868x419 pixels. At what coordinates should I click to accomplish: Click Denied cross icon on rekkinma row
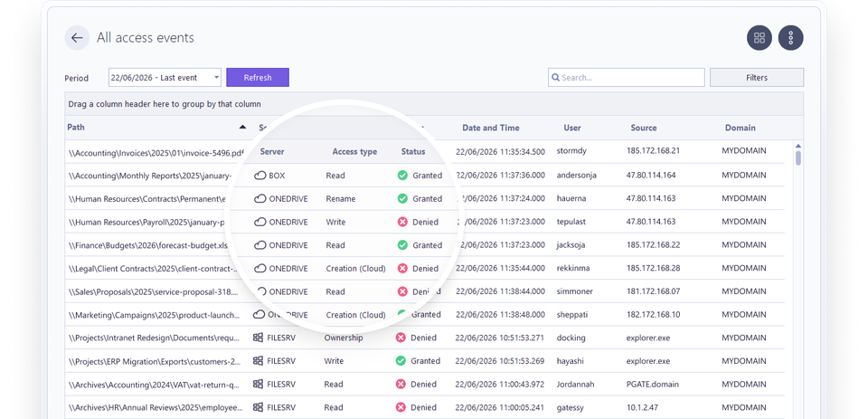402,269
